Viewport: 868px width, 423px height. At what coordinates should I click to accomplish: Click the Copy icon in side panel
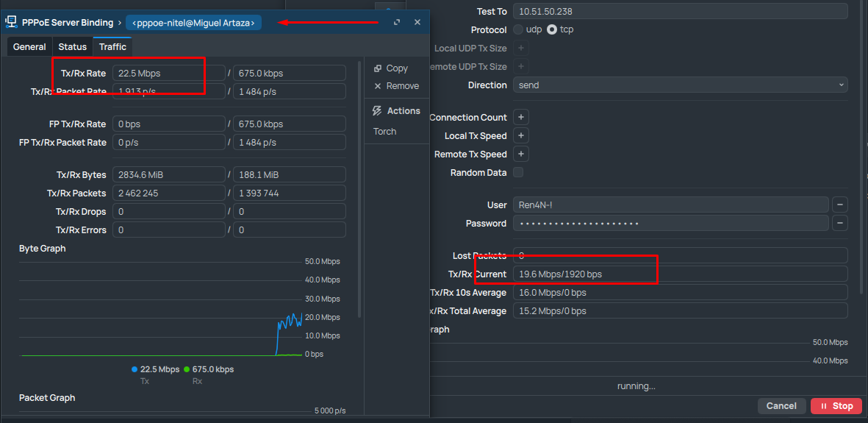coord(378,68)
